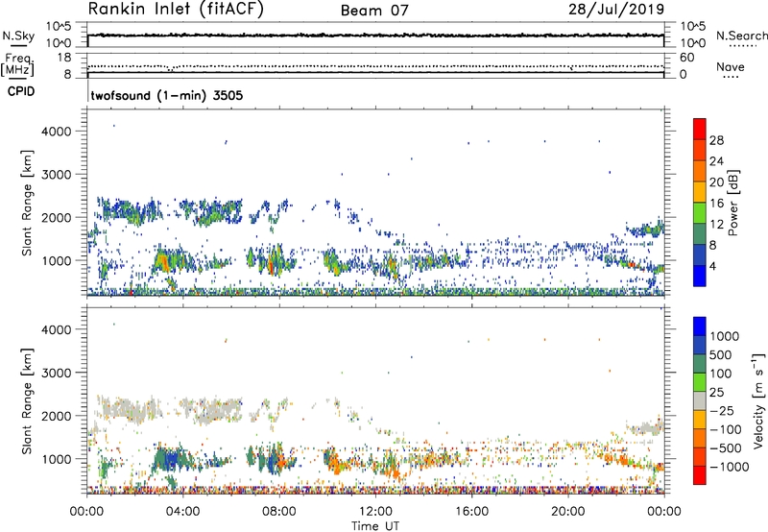Screen dimensions: 768x532
Task: Click the '100' label on the velocity color bar
Action: (721, 374)
